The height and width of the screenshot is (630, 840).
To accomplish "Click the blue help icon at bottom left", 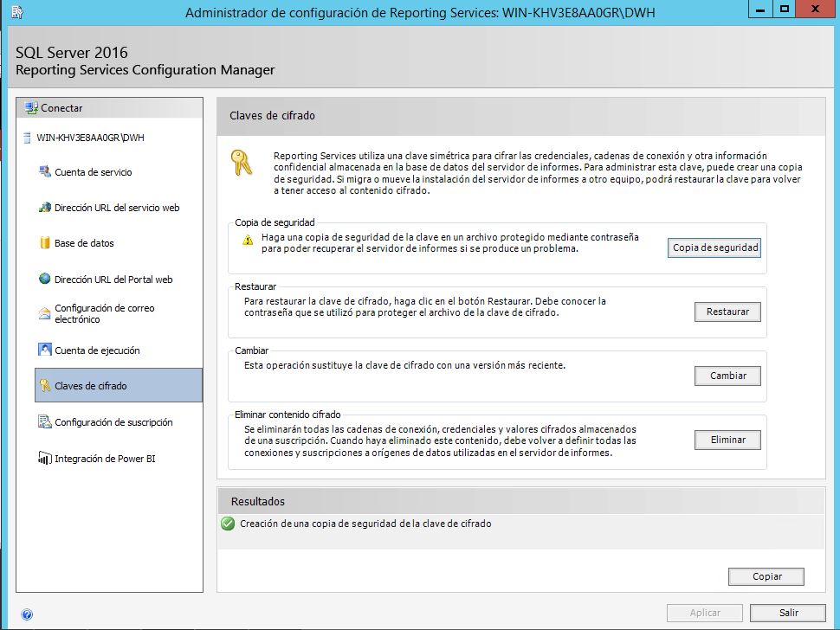I will pyautogui.click(x=27, y=614).
